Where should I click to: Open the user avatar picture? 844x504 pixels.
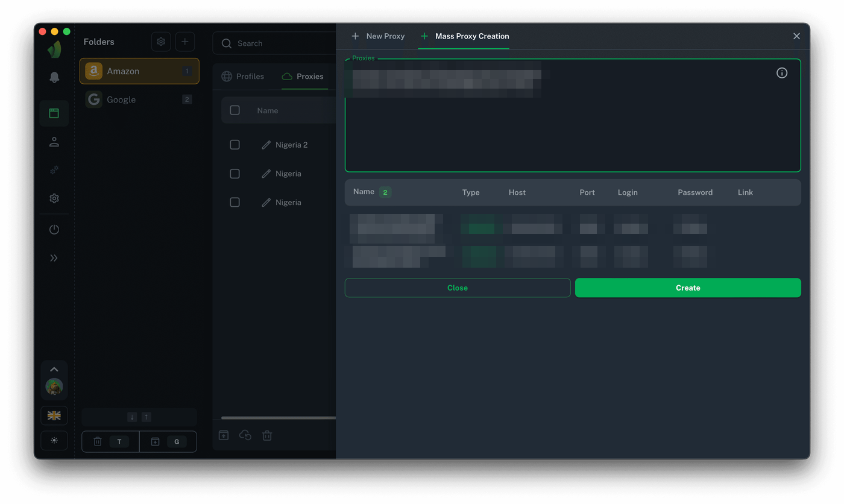54,386
